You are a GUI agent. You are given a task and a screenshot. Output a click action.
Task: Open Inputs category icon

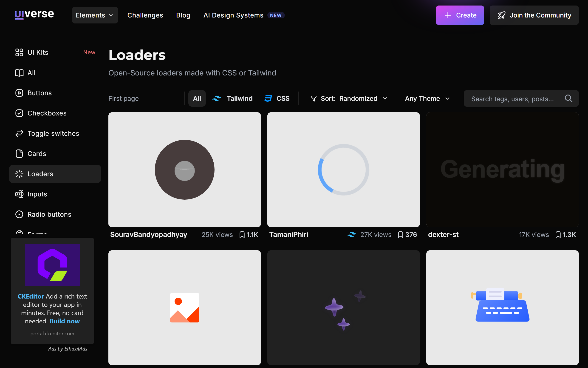click(x=19, y=194)
